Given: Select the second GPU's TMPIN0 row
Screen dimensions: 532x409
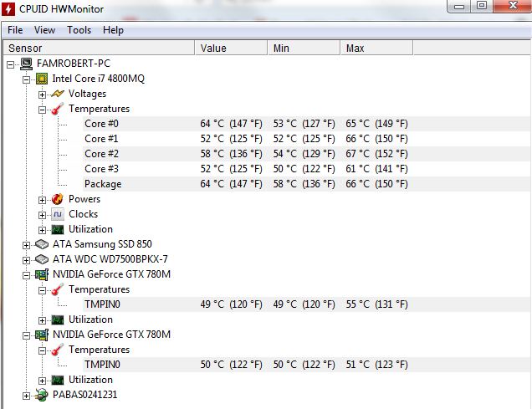Looking at the screenshot, I should [307, 365].
